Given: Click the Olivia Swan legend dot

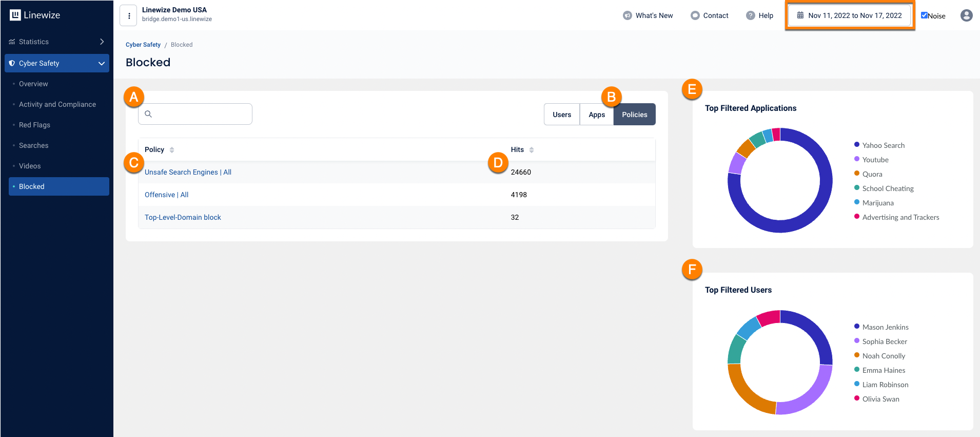Looking at the screenshot, I should (x=857, y=398).
